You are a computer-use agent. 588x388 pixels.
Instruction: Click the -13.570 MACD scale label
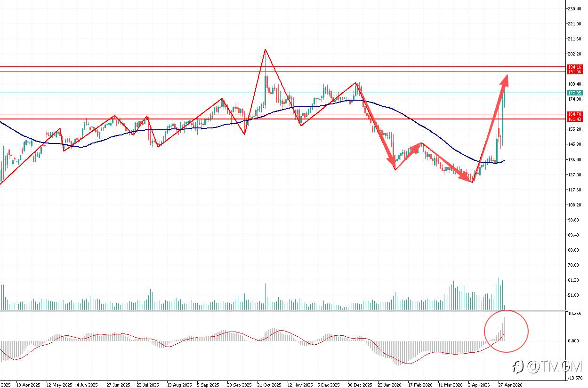pyautogui.click(x=574, y=378)
